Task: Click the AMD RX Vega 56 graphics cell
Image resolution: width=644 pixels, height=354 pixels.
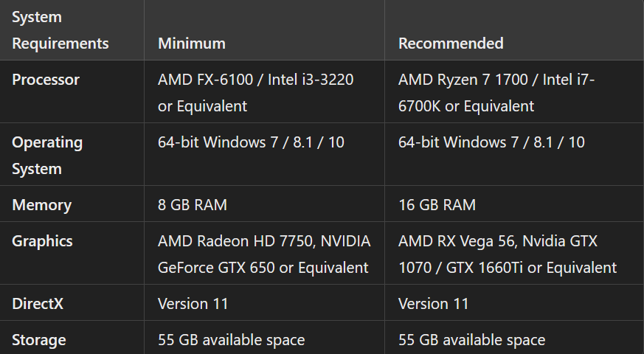Action: pyautogui.click(x=508, y=254)
